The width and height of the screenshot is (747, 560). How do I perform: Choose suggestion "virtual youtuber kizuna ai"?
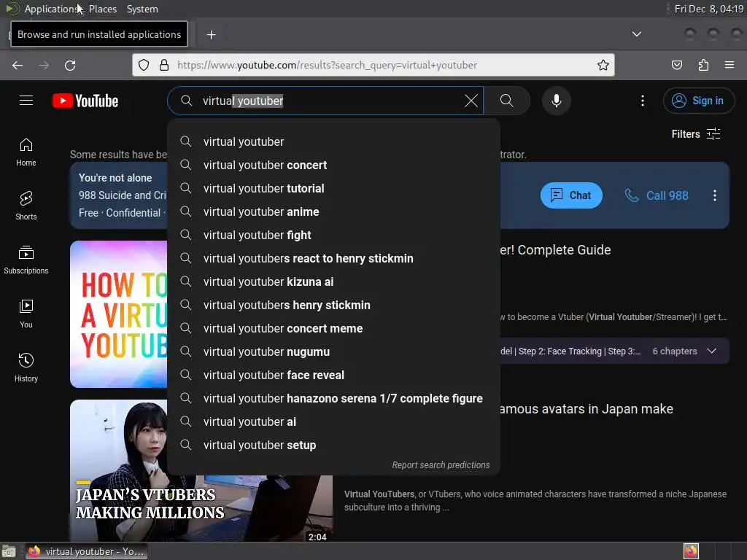(x=333, y=282)
